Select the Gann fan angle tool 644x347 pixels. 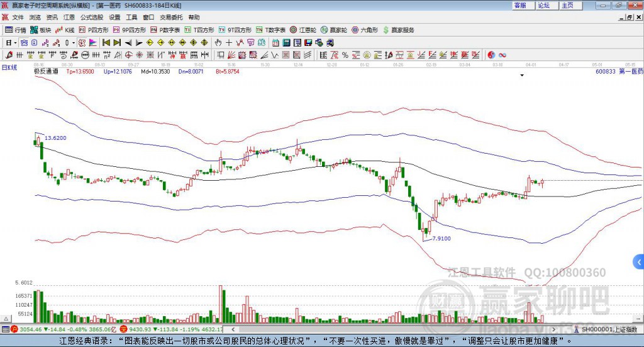click(231, 55)
